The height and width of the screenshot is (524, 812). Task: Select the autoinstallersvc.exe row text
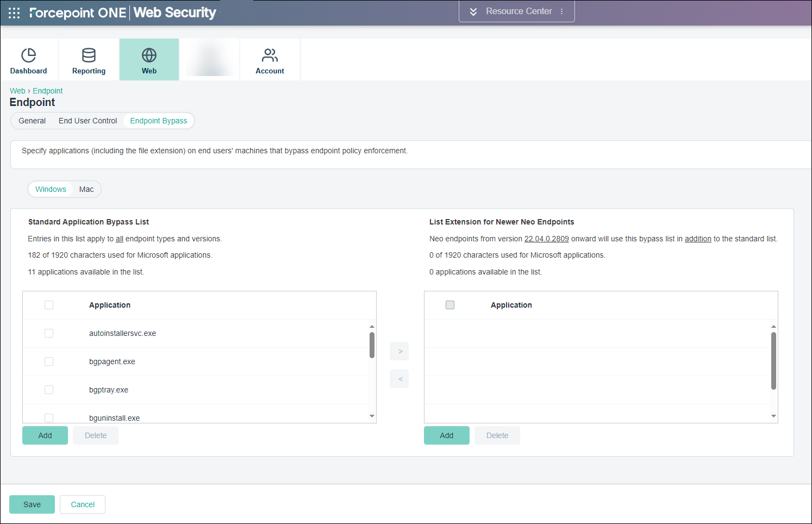(122, 333)
